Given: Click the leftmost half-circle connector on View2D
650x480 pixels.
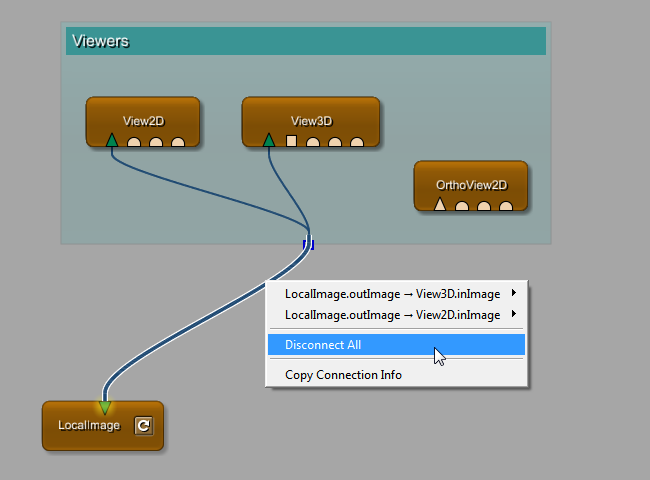Looking at the screenshot, I should click(x=134, y=142).
